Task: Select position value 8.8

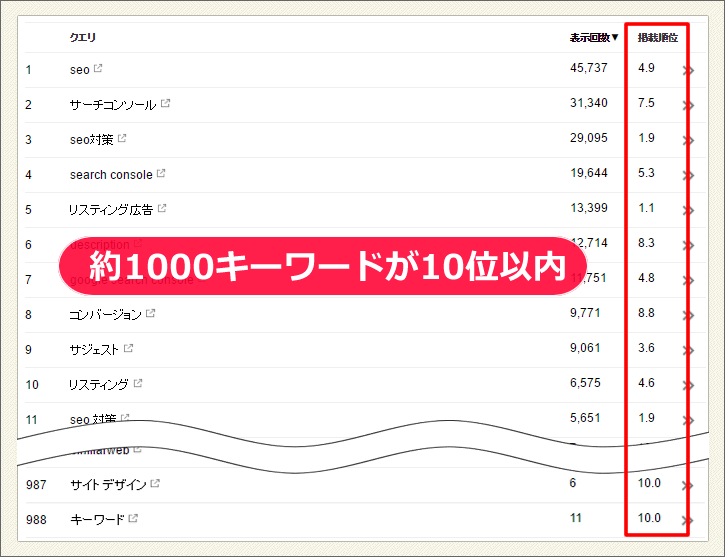Action: pyautogui.click(x=646, y=313)
